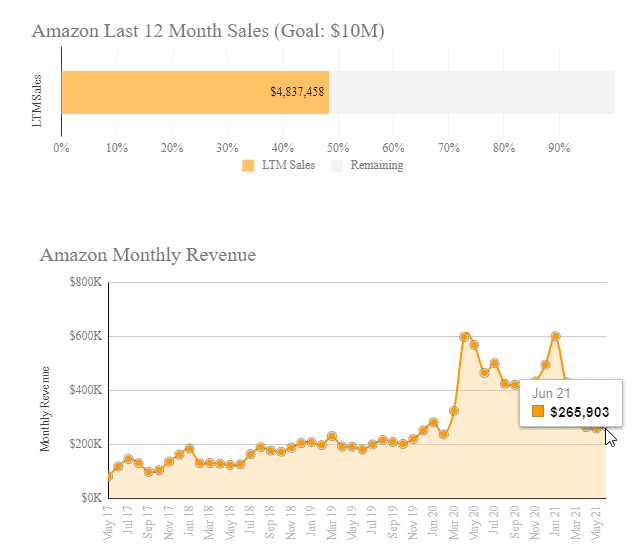Click the orange square in Jun 21 tooltip
Screen dimensions: 644x558
[538, 412]
